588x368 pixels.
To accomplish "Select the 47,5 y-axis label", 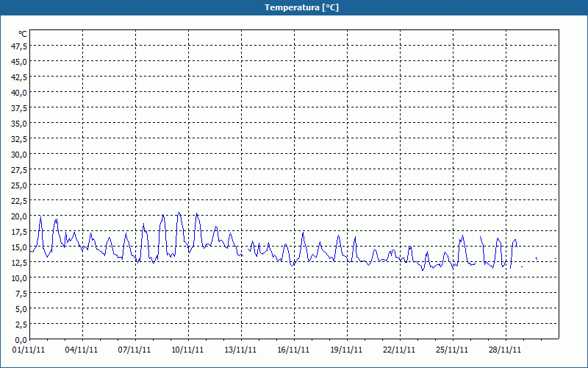I will click(20, 46).
